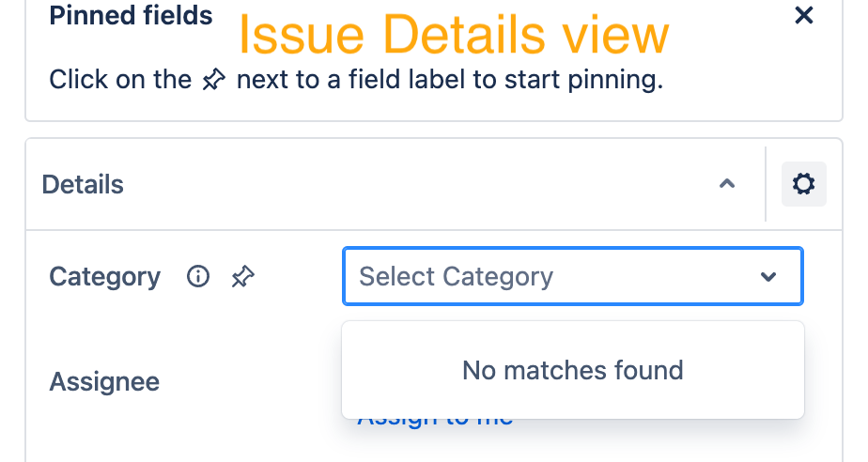
Task: Select the Assignee field label
Action: coord(104,382)
